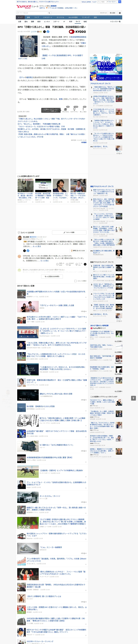
Task: Open the 2025年ハウスメーカーランキング article
Action: 40,642
